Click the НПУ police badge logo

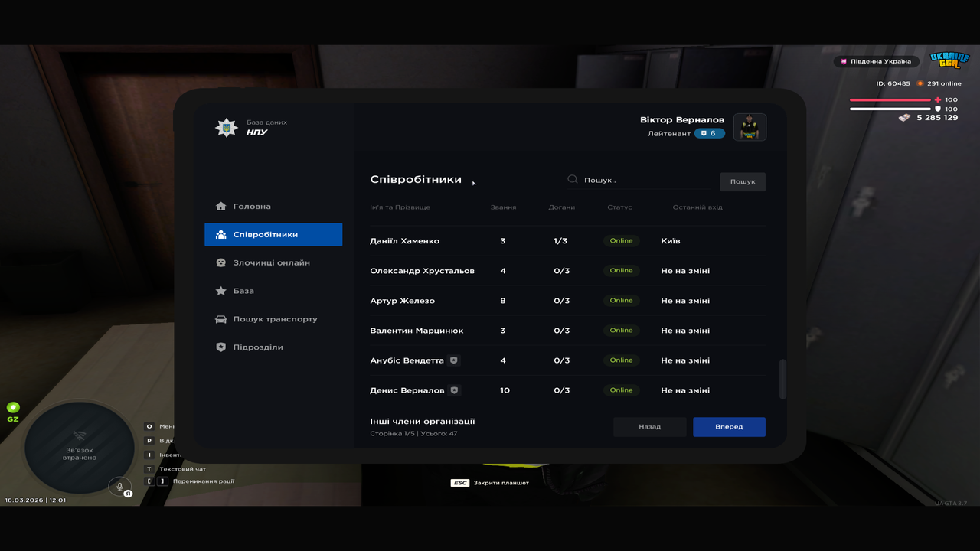pos(226,127)
